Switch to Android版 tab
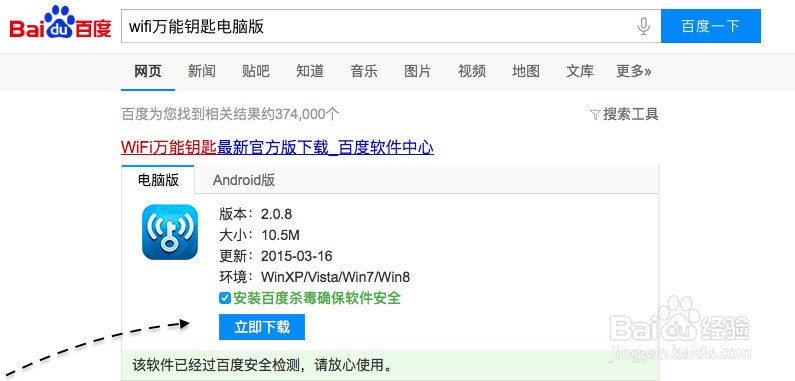This screenshot has height=381, width=795. pyautogui.click(x=244, y=180)
